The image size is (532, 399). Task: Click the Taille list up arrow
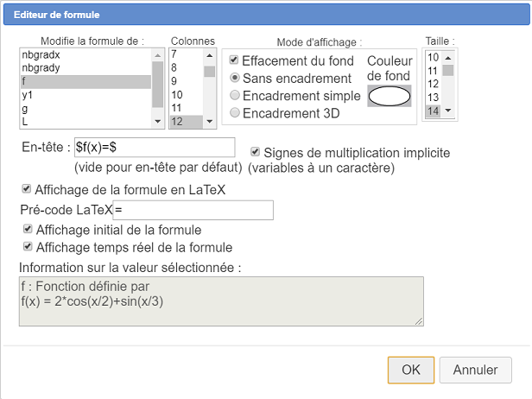pyautogui.click(x=448, y=58)
